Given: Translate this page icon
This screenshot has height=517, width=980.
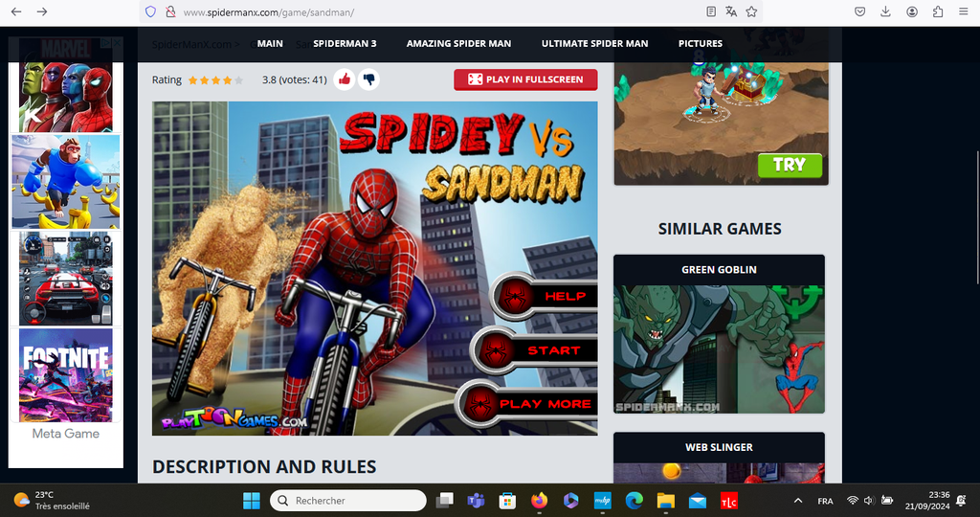Looking at the screenshot, I should coord(730,11).
